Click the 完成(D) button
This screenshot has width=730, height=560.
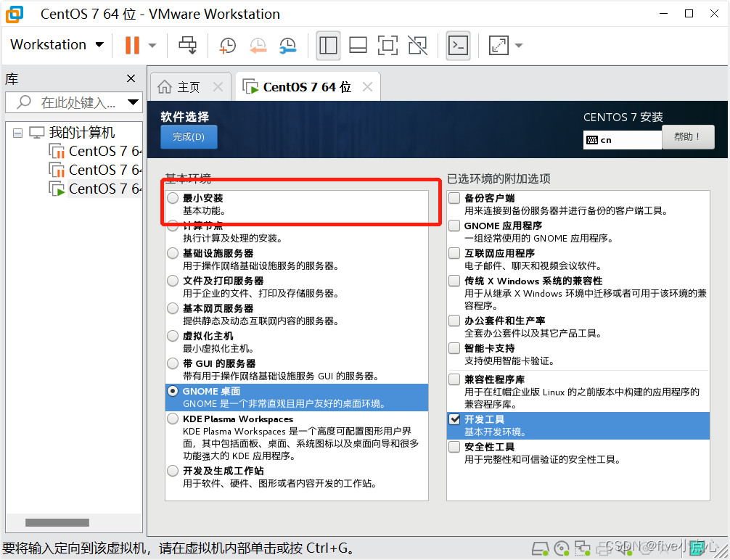pyautogui.click(x=189, y=137)
